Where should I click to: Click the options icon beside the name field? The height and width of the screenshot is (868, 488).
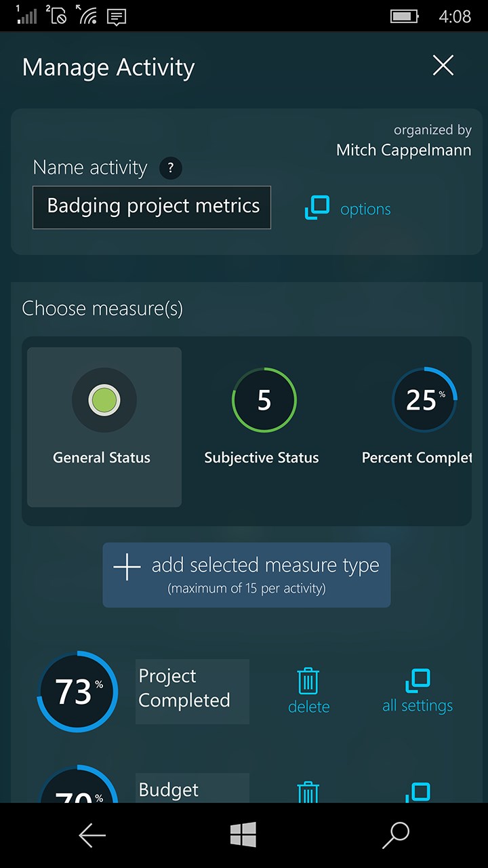pos(317,209)
